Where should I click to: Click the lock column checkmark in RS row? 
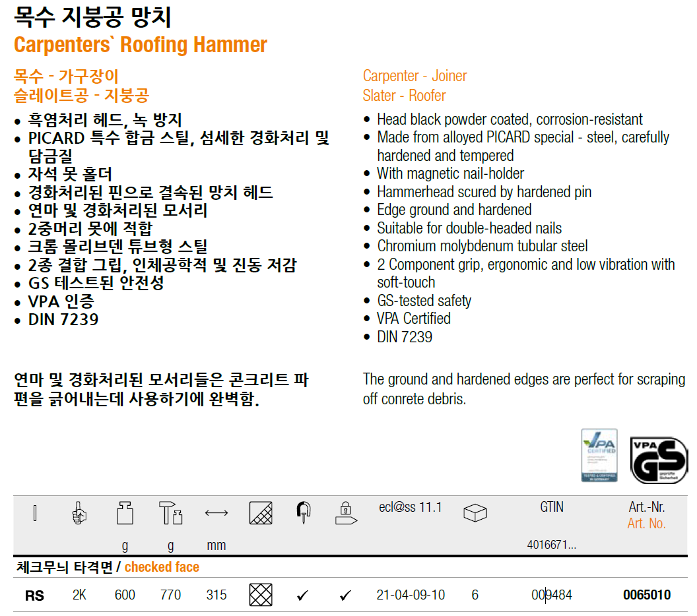[x=345, y=595]
